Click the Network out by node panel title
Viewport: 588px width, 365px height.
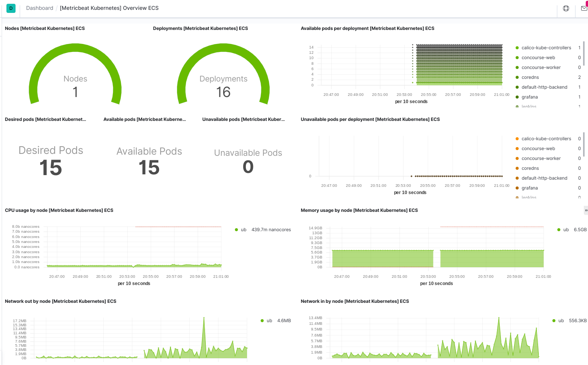(x=61, y=301)
